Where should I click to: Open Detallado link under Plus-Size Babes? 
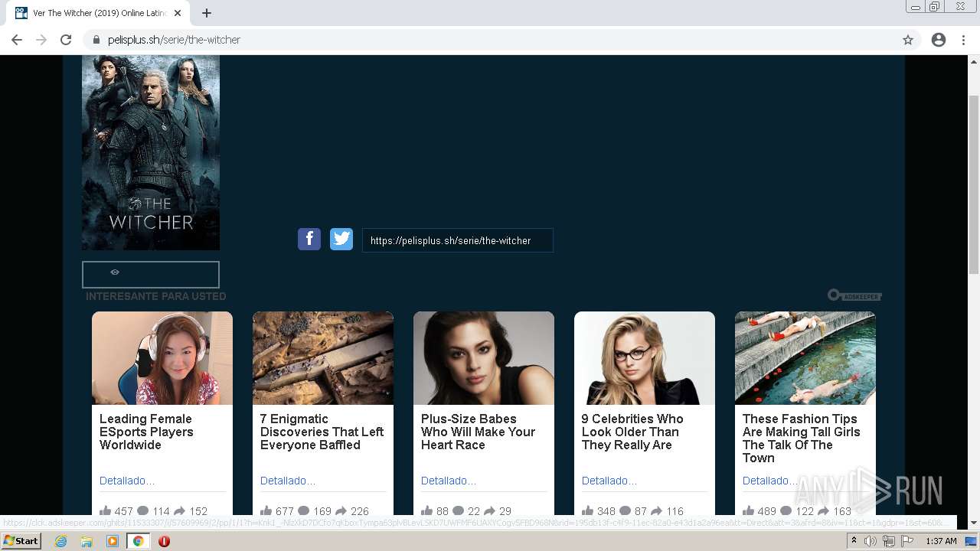pyautogui.click(x=449, y=481)
